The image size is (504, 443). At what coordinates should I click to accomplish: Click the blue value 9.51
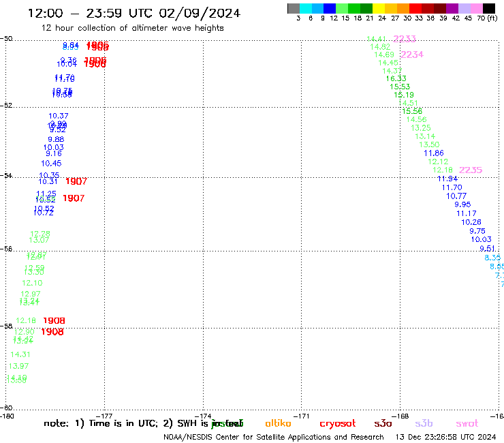tap(487, 249)
